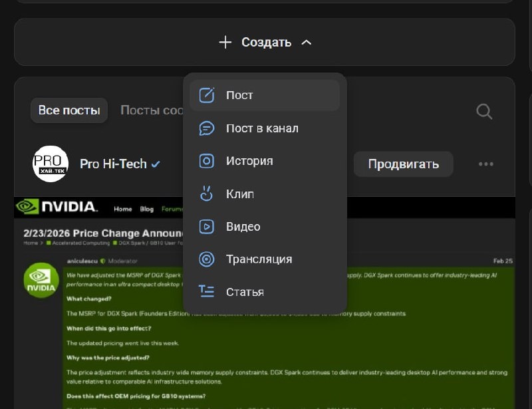Screen dimensions: 532x409
Task: Click the Article text-lines icon
Action: pos(206,291)
